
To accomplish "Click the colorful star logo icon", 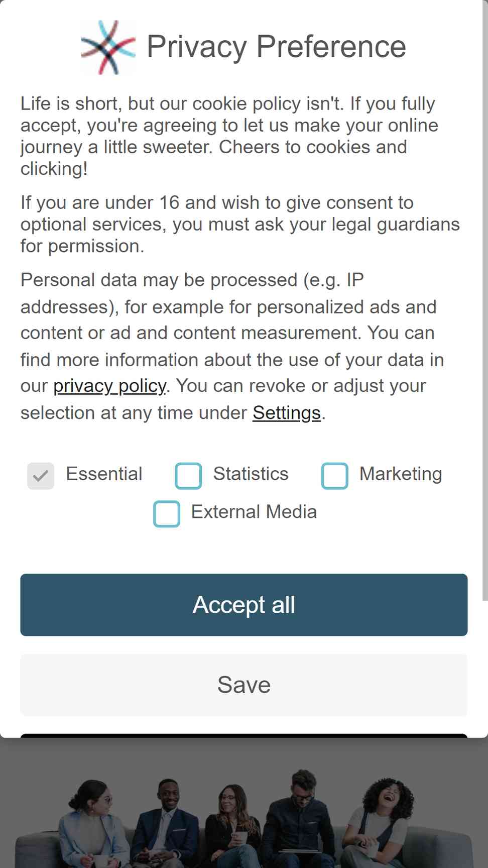I will (x=108, y=47).
